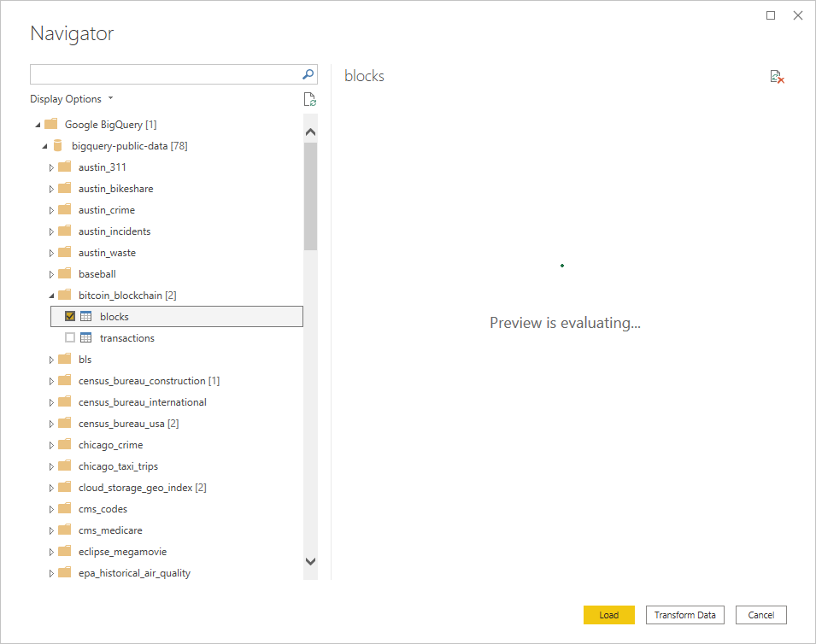The width and height of the screenshot is (816, 644).
Task: Expand the austin_311 dataset
Action: point(50,167)
